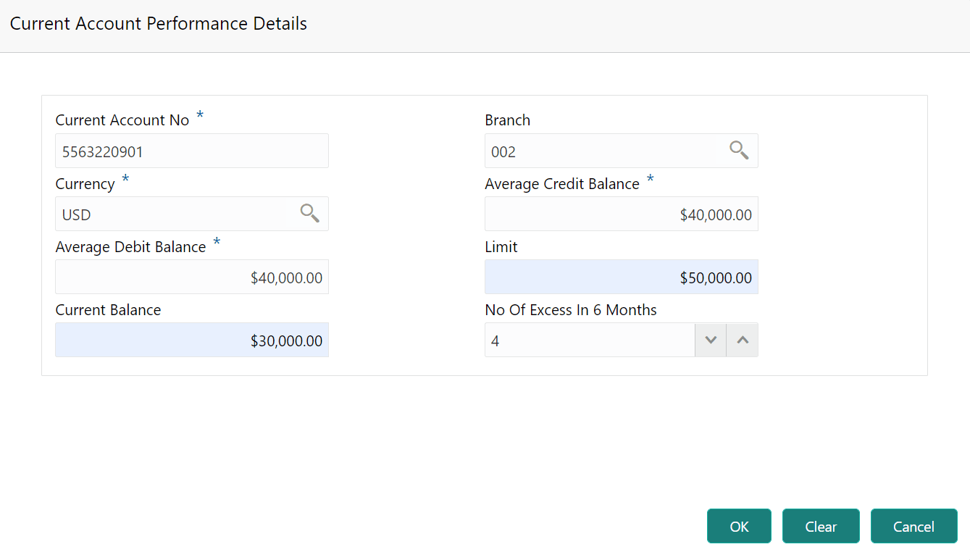The image size is (970, 560).
Task: Click the Current Account No label
Action: [x=122, y=120]
